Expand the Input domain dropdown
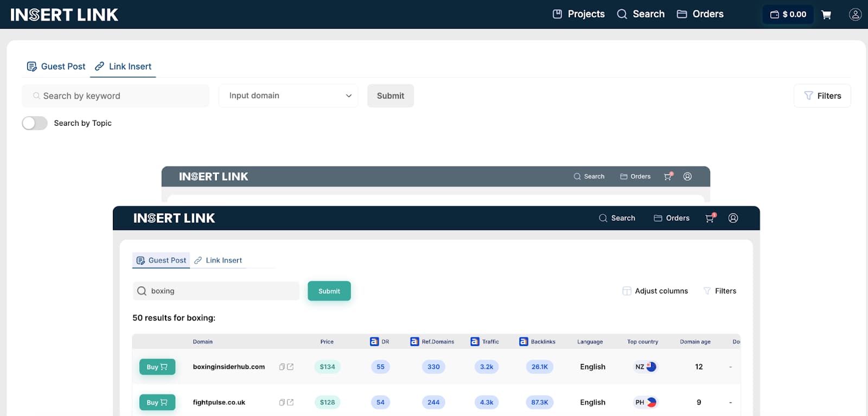The height and width of the screenshot is (416, 868). (x=289, y=95)
